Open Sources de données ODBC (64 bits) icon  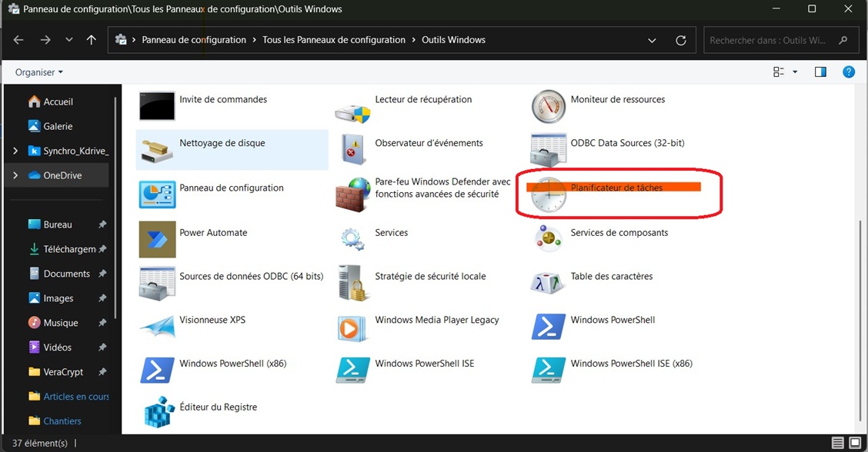click(157, 283)
